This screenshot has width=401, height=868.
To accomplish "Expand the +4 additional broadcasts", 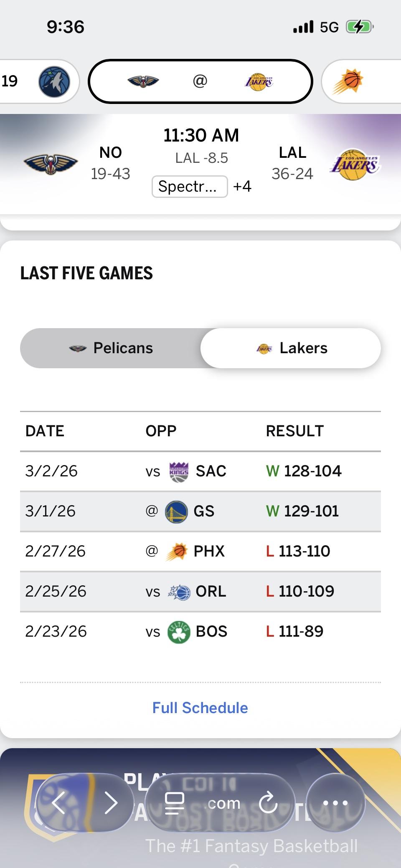I will tap(242, 186).
